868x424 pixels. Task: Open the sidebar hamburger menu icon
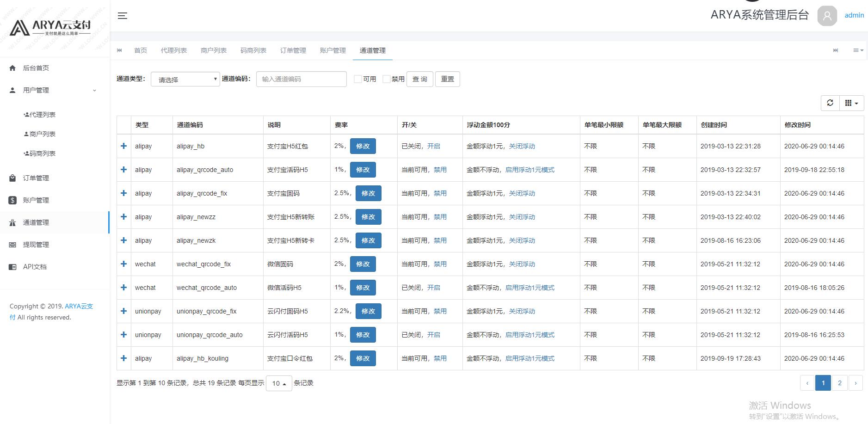pyautogui.click(x=122, y=15)
